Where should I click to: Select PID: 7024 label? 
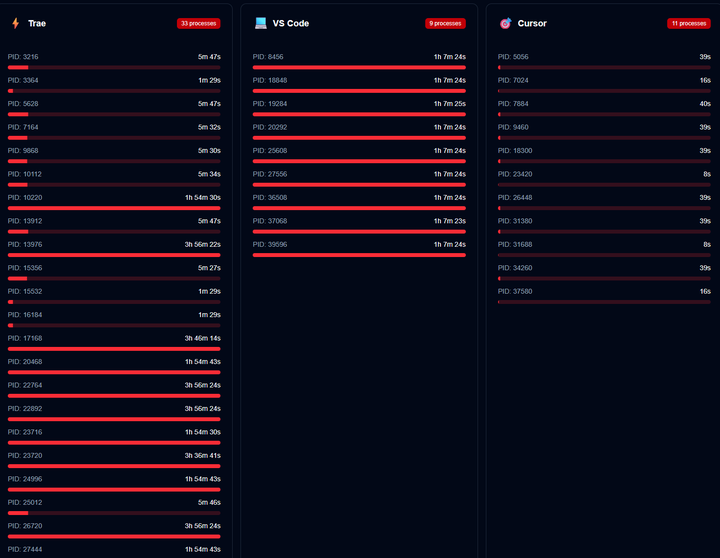tap(513, 80)
